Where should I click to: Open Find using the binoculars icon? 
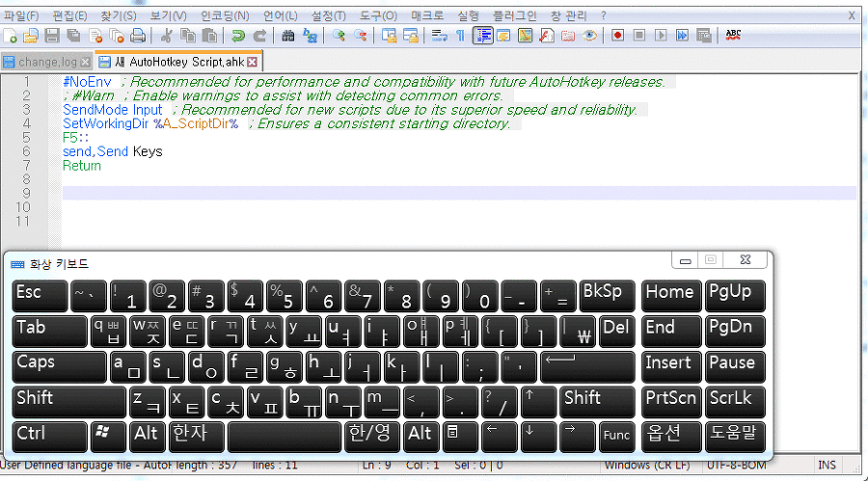pyautogui.click(x=287, y=36)
